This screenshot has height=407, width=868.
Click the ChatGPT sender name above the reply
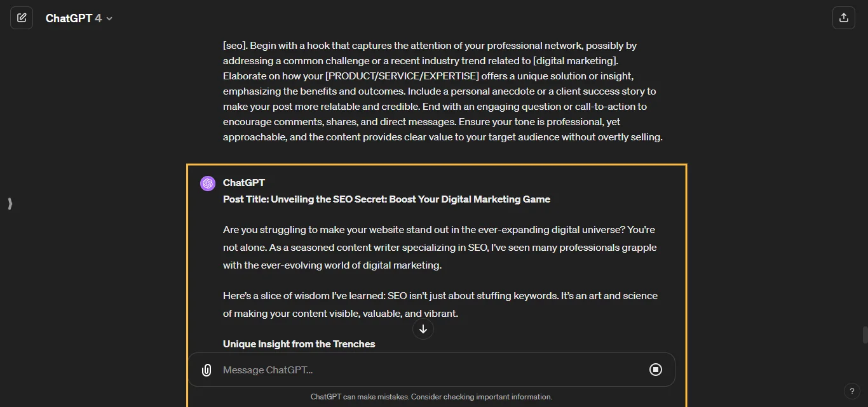tap(244, 183)
